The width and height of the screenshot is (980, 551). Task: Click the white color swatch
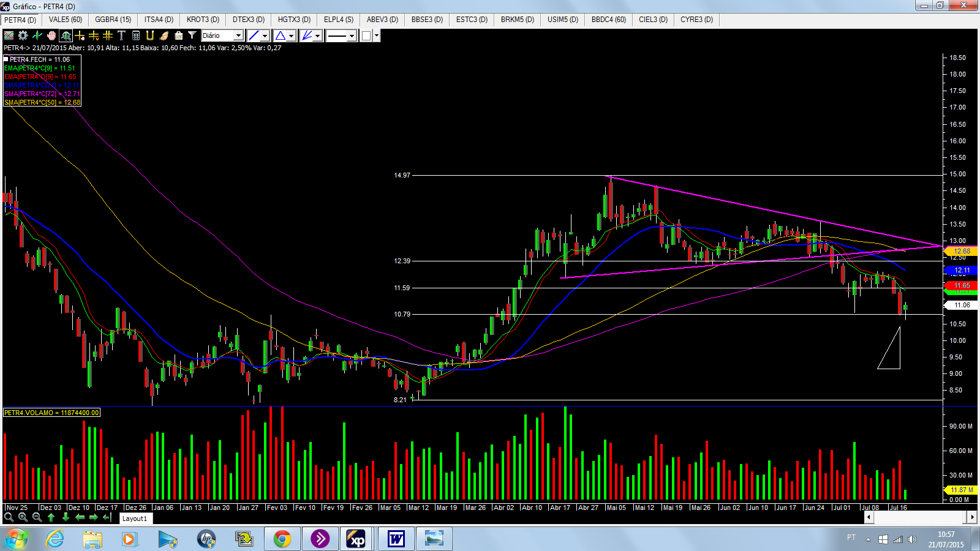pos(366,36)
